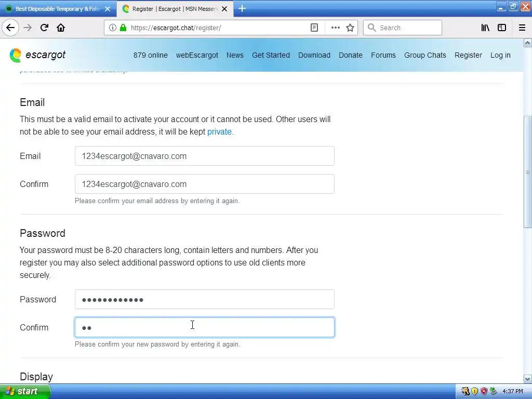Open page actions three-dot menu
Viewport: 532px width, 399px height.
pyautogui.click(x=335, y=28)
